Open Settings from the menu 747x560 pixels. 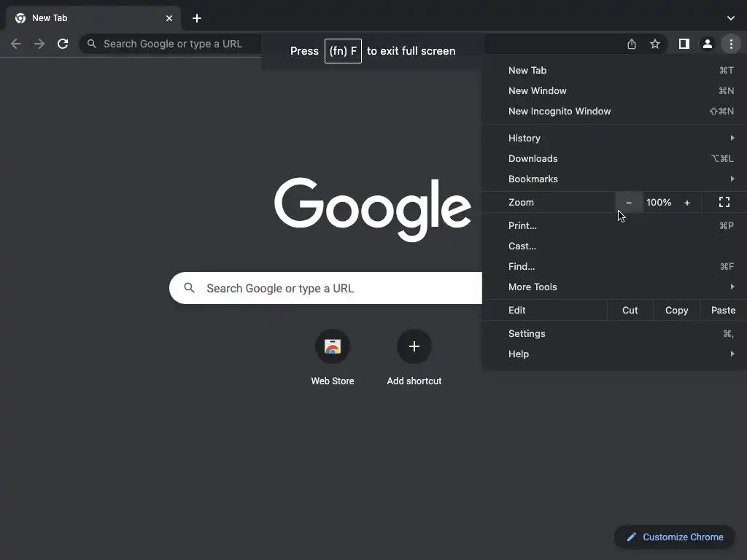[614, 334]
